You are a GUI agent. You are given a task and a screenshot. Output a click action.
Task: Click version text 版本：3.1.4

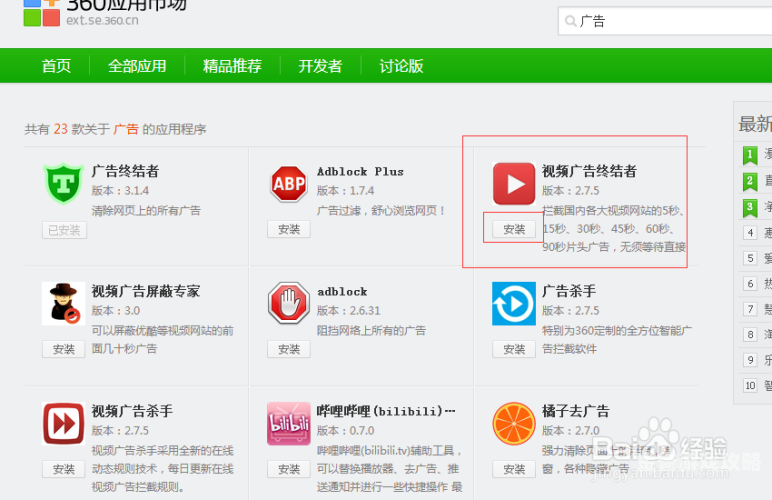(120, 191)
